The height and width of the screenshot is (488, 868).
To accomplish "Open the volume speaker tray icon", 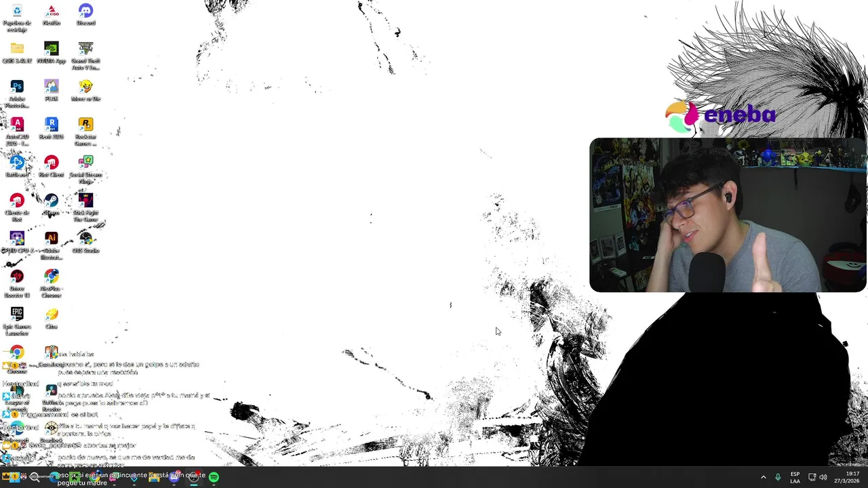I will [x=823, y=477].
